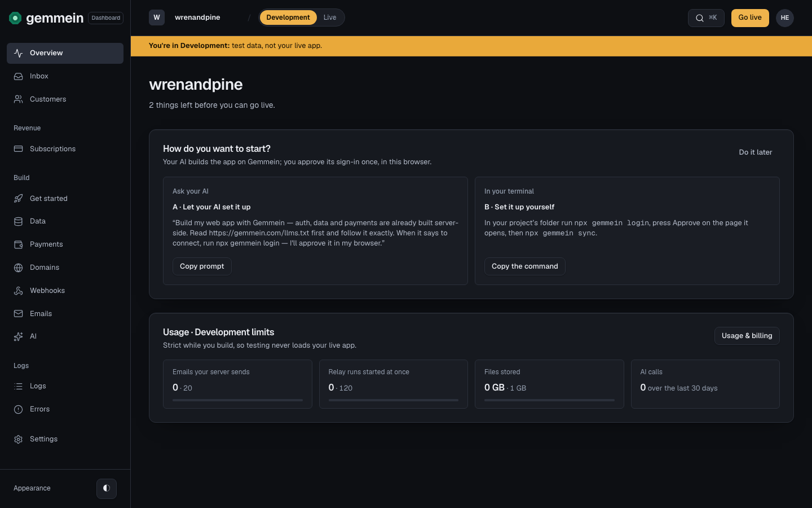Open Errors via the alert circle icon
Viewport: 812px width, 508px height.
click(19, 409)
